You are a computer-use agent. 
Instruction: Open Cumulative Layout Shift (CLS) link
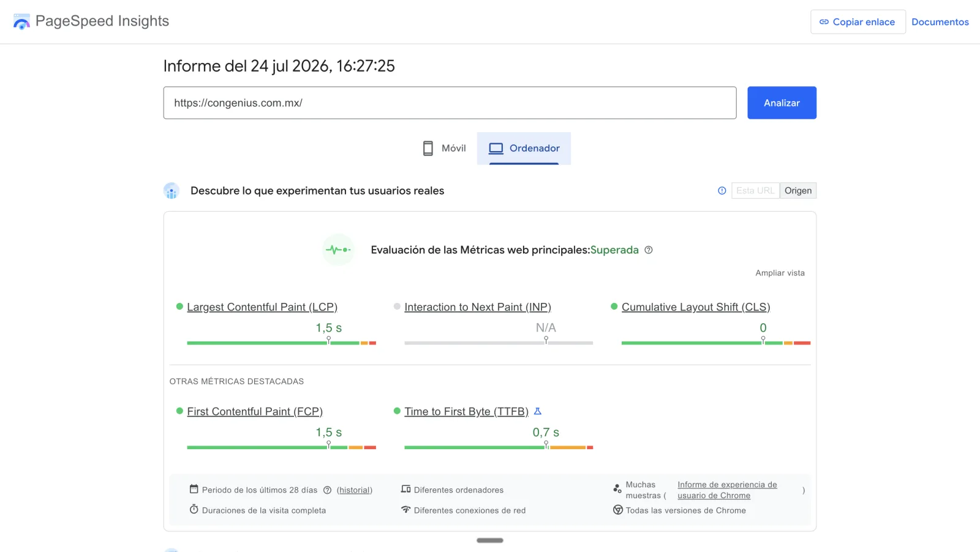(x=696, y=307)
